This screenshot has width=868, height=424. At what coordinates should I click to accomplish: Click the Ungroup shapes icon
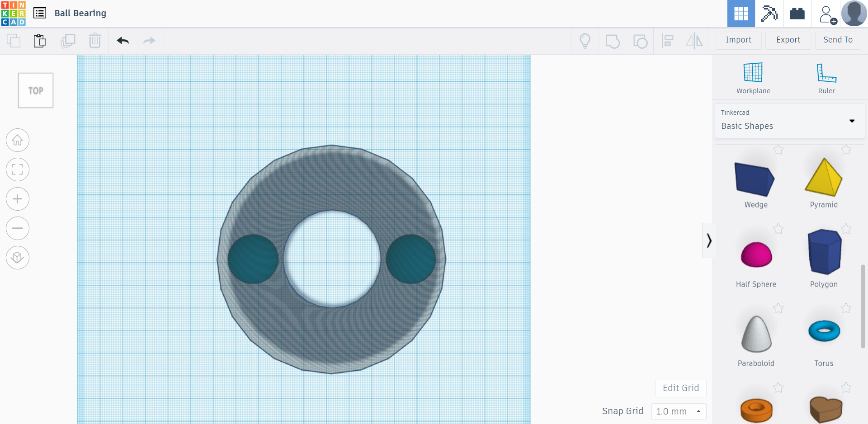click(640, 41)
